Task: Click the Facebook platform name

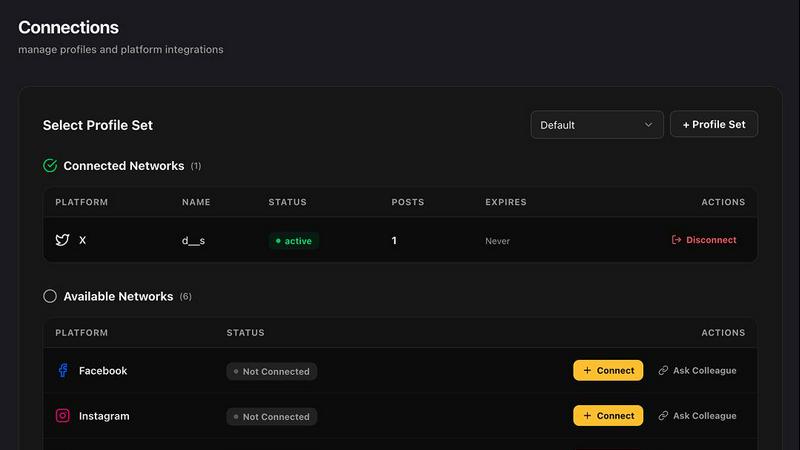Action: click(103, 371)
